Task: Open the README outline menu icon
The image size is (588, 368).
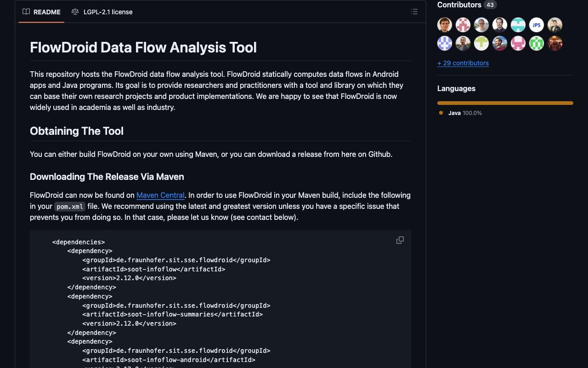Action: (414, 12)
